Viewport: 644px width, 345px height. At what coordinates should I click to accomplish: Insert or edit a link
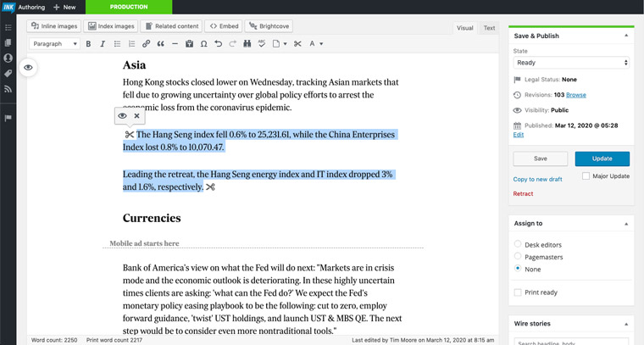(146, 43)
